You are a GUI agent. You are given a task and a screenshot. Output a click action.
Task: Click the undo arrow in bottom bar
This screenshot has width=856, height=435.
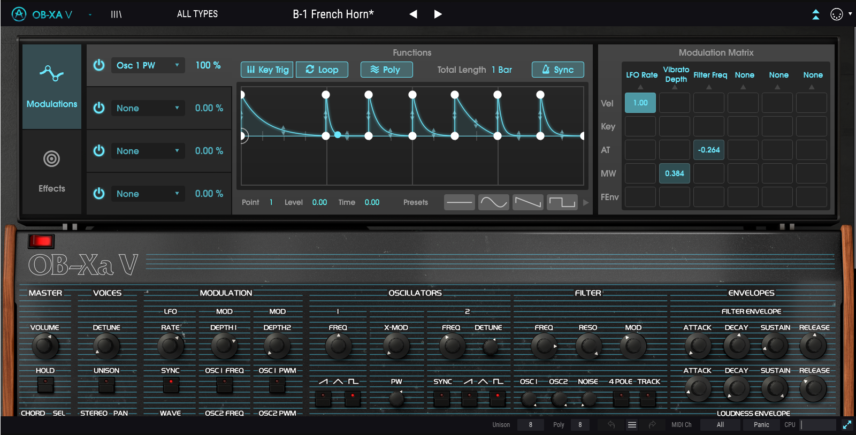coord(611,425)
